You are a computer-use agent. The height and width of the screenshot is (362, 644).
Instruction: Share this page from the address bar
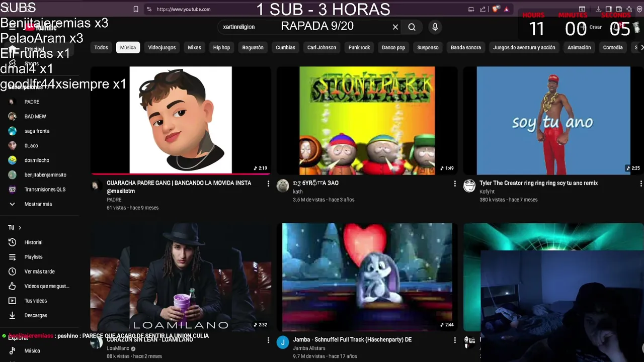coord(483,9)
